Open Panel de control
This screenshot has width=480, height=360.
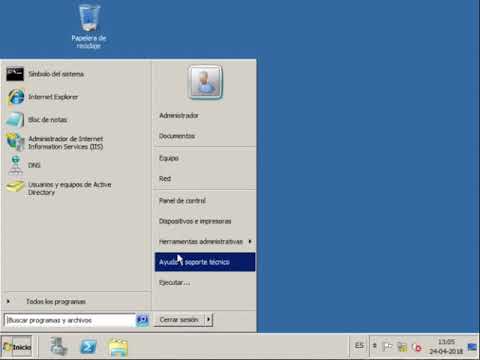tap(182, 201)
